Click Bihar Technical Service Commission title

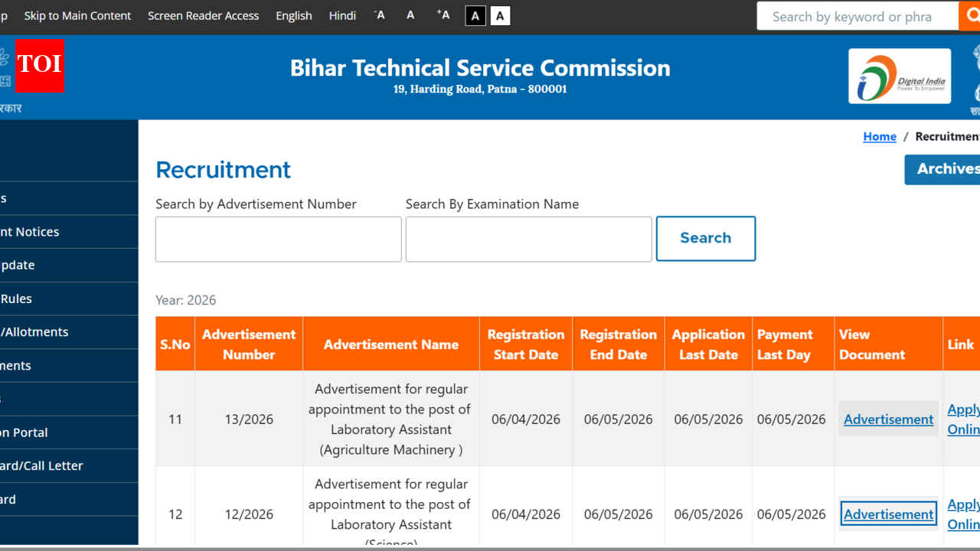tap(480, 67)
